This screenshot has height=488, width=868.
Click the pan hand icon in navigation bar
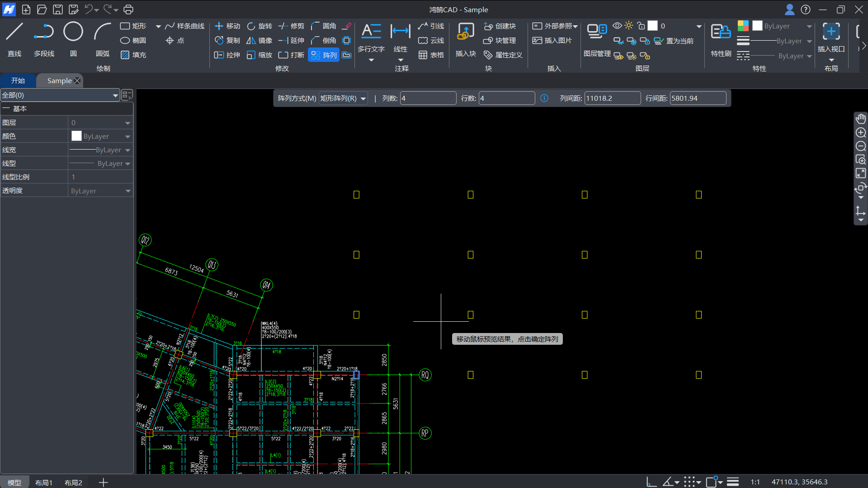[x=860, y=119]
